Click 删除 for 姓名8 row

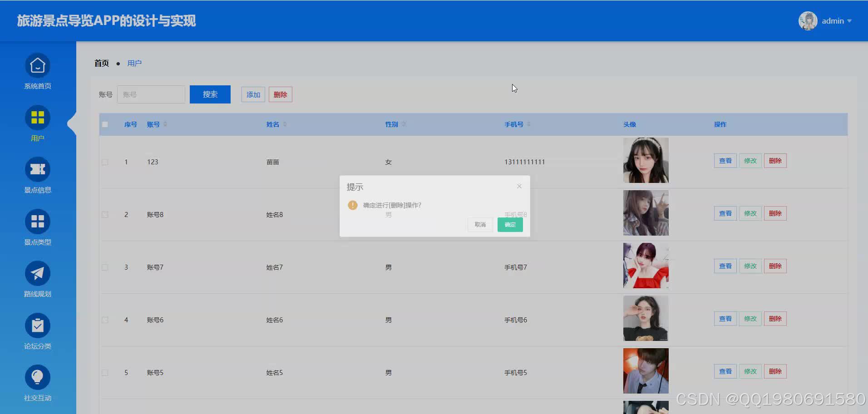[x=775, y=213]
